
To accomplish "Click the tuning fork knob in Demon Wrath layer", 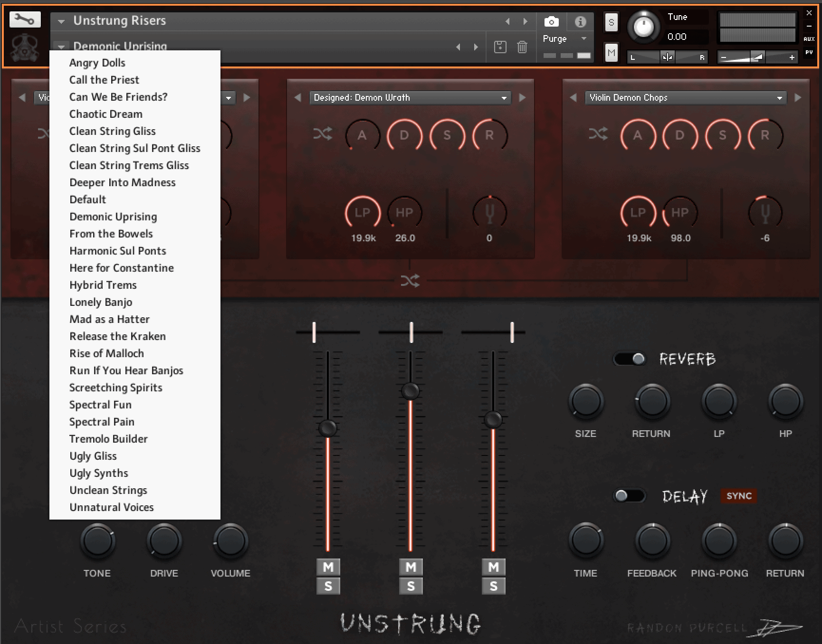I will point(489,212).
